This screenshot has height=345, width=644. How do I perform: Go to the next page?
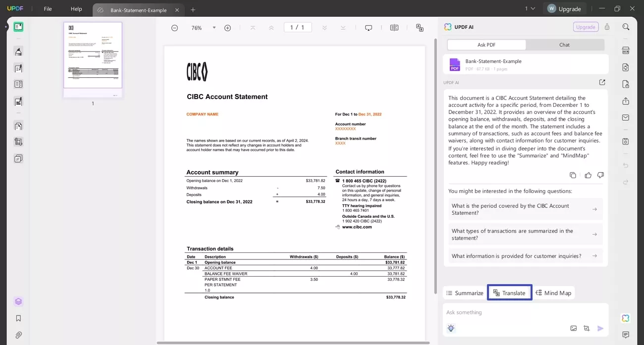point(324,28)
